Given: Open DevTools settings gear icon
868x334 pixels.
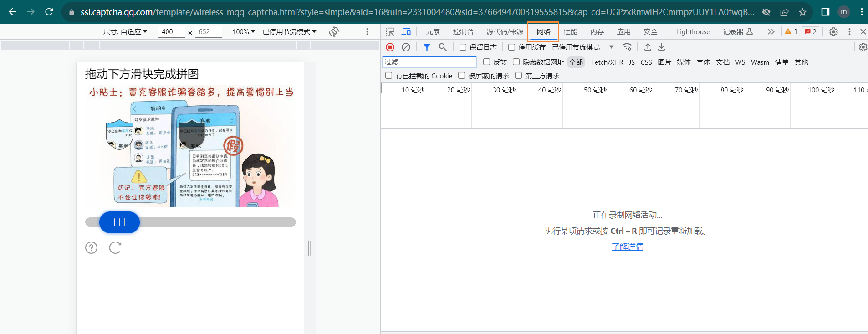Looking at the screenshot, I should (833, 31).
